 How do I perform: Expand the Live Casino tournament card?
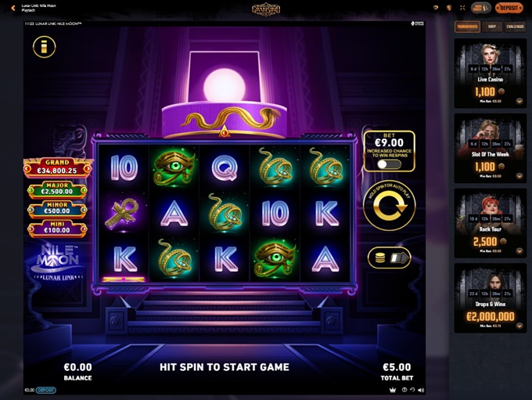point(519,101)
